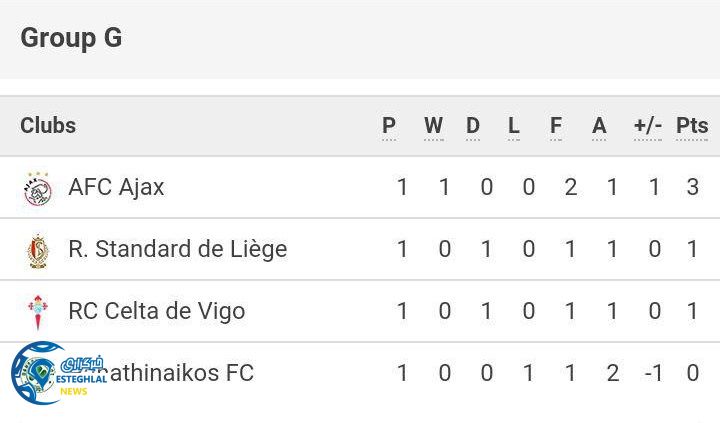Click the Standard de Liège crest icon
The height and width of the screenshot is (423, 720).
[37, 250]
